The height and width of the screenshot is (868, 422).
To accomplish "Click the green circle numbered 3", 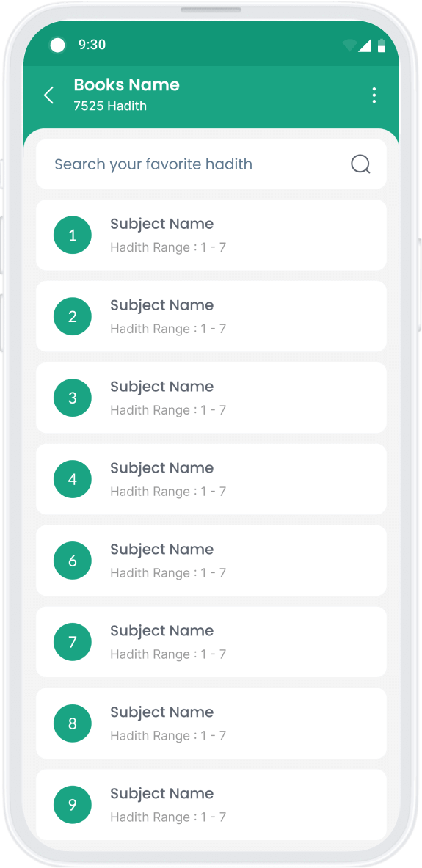I will (73, 398).
